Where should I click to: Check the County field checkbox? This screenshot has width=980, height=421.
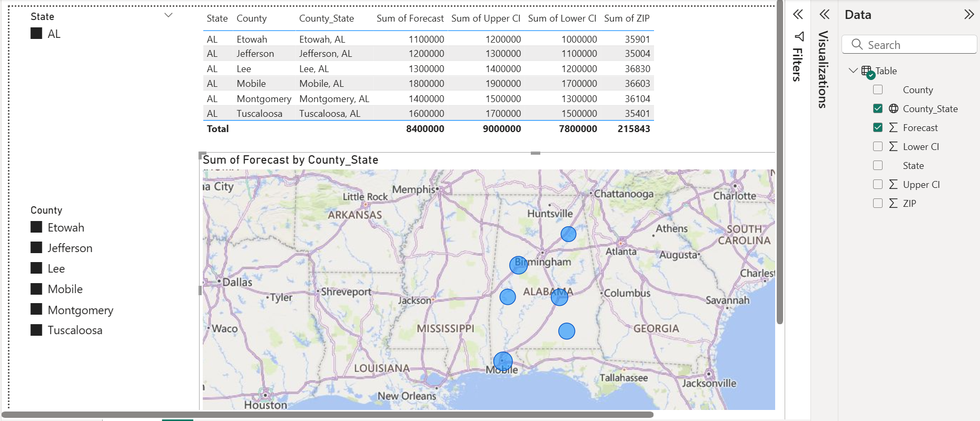(x=878, y=89)
